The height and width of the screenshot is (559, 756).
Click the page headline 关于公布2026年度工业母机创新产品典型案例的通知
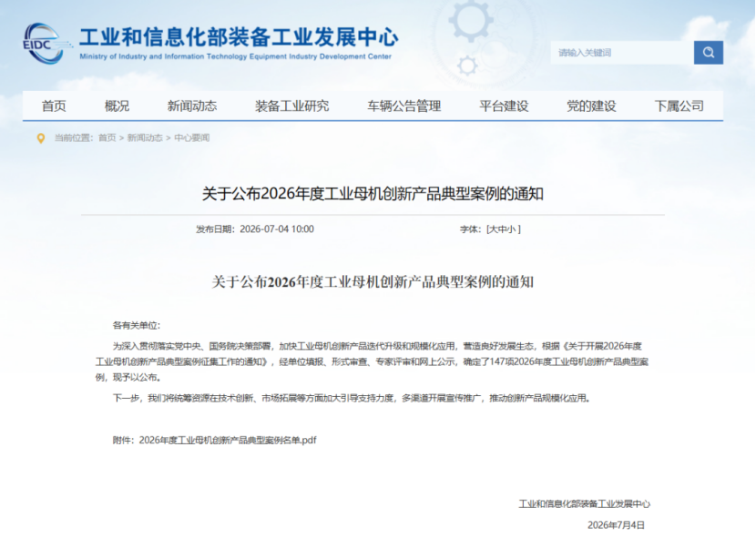[x=373, y=194]
